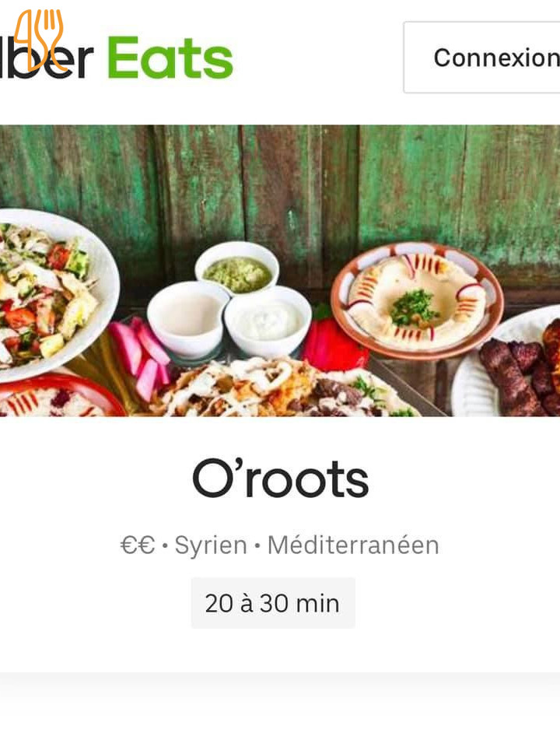Open the Uber Eats home logo
This screenshot has width=560, height=747.
tap(117, 57)
